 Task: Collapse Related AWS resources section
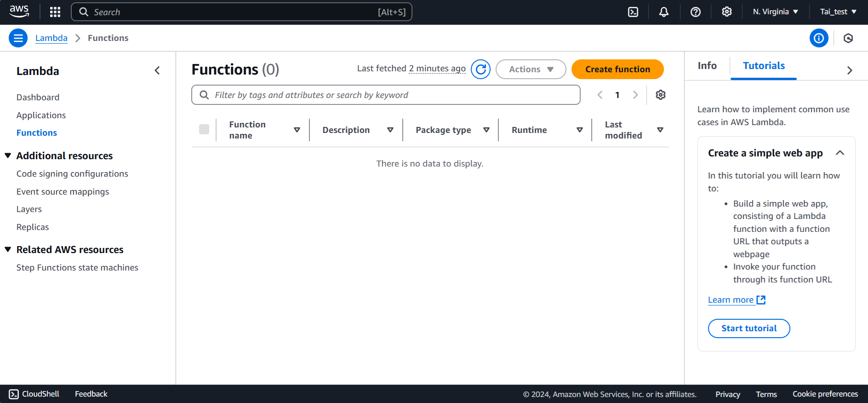click(x=8, y=250)
